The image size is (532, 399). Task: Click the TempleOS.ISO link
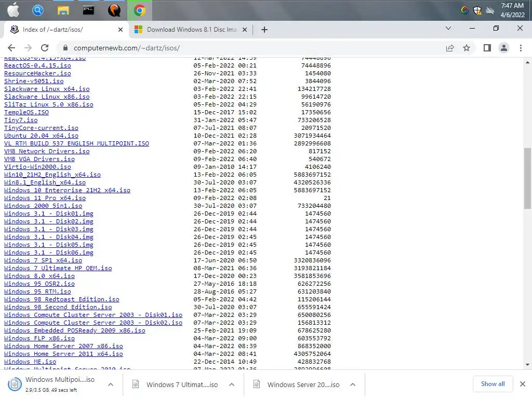pos(26,112)
